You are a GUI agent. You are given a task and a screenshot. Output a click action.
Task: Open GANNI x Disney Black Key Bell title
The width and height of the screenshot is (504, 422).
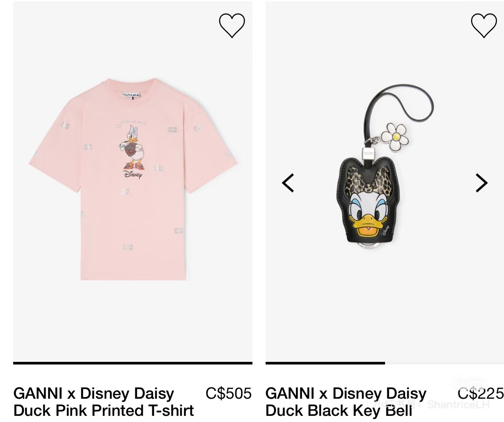pyautogui.click(x=346, y=402)
